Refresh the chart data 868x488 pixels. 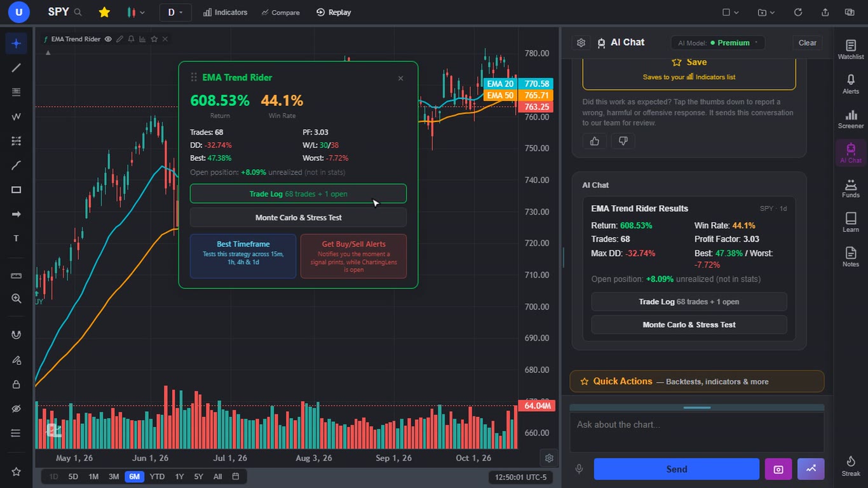[x=798, y=12]
